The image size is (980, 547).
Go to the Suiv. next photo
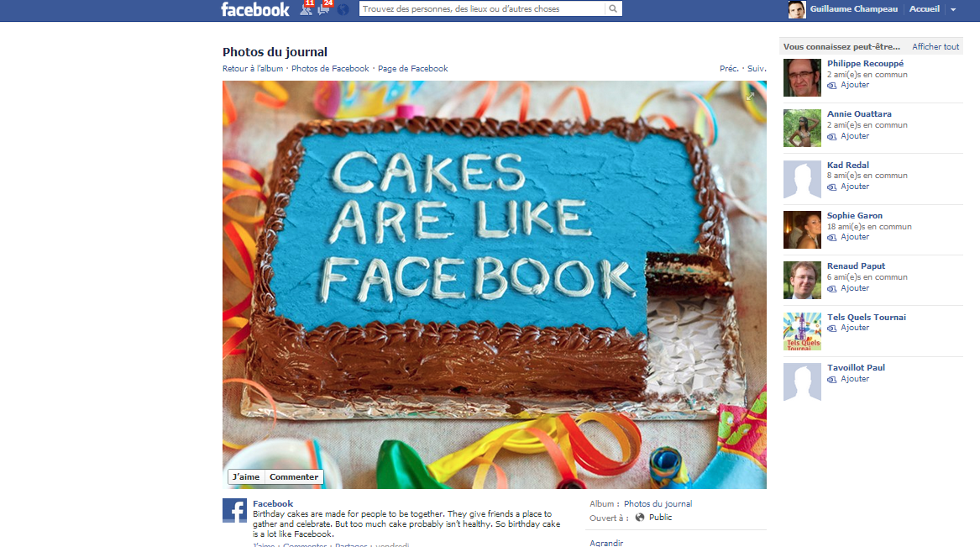(x=757, y=69)
